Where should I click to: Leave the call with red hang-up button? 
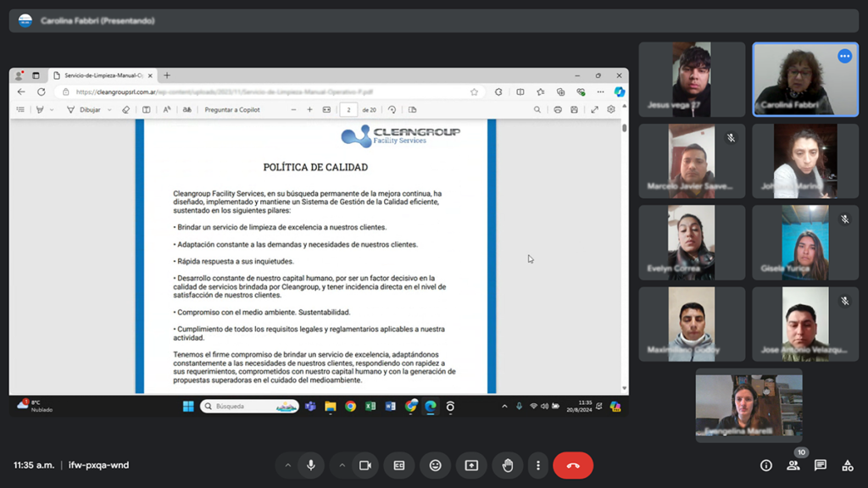(573, 465)
